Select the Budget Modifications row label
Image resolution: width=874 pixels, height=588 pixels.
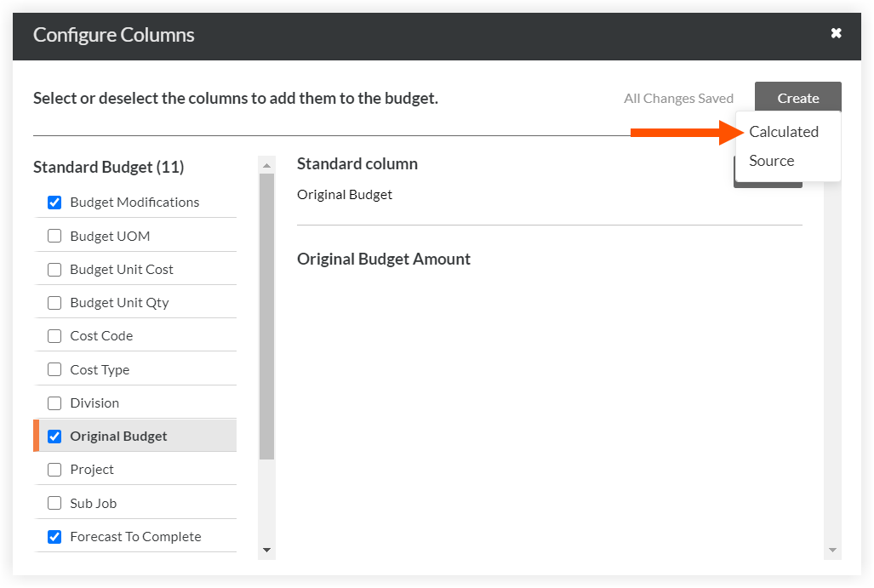click(135, 203)
